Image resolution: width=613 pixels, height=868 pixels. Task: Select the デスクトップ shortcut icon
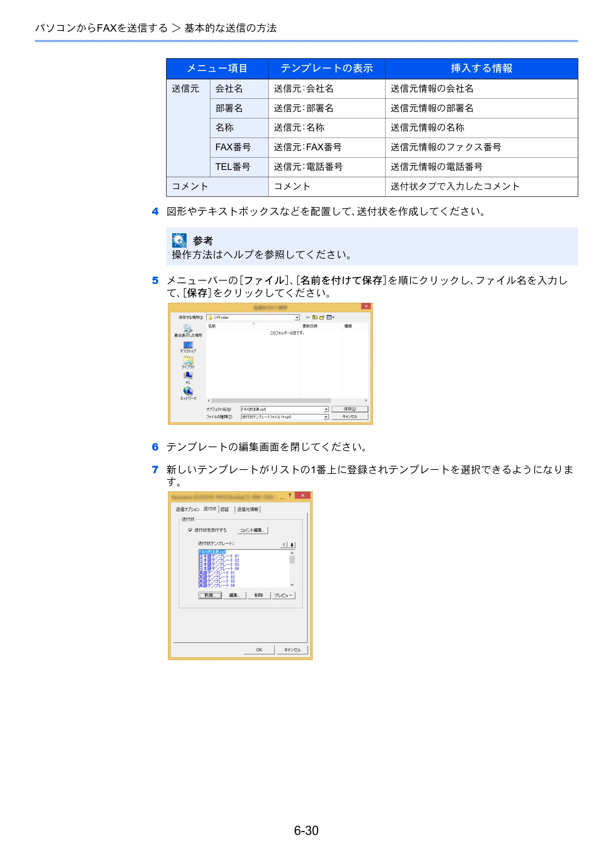(x=188, y=345)
